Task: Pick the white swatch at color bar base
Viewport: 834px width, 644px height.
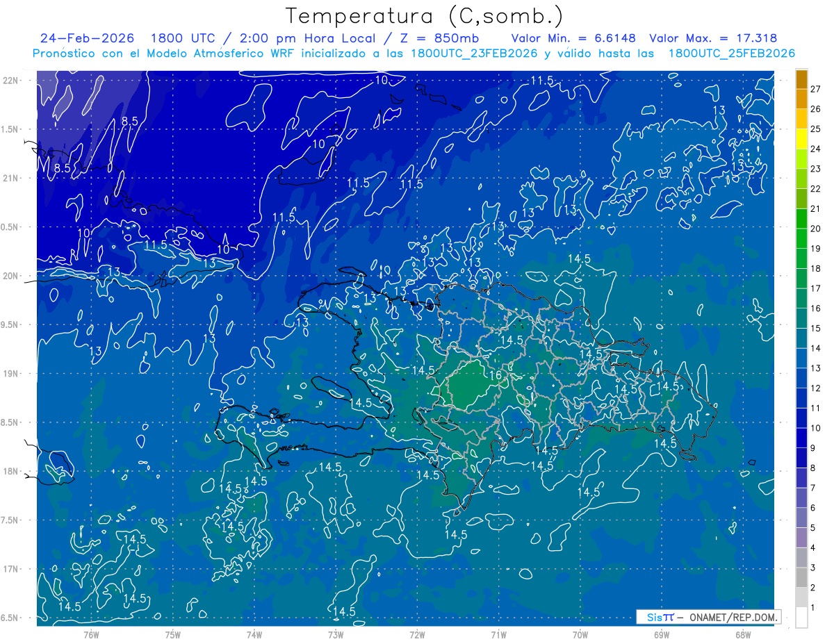Action: coord(801,618)
